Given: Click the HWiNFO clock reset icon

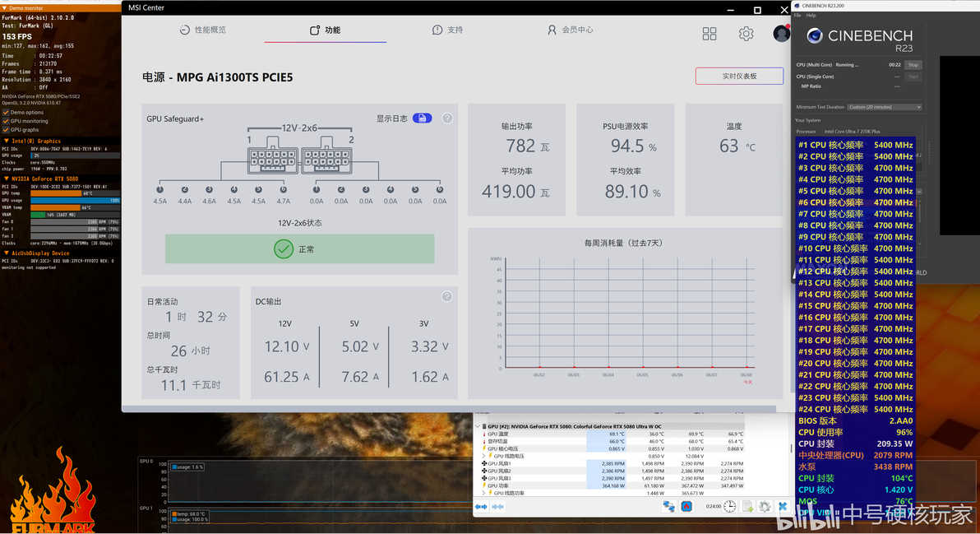Looking at the screenshot, I should pos(729,507).
